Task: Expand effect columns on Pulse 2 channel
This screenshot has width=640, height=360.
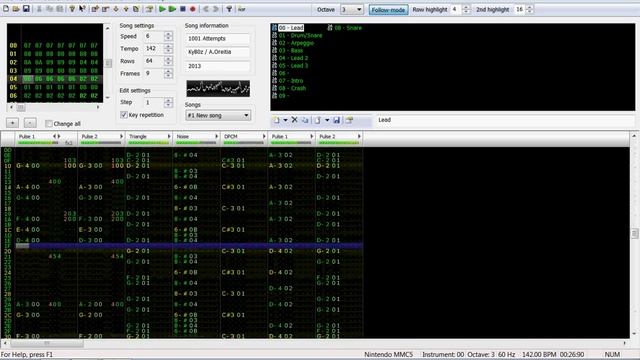Action: coord(121,136)
